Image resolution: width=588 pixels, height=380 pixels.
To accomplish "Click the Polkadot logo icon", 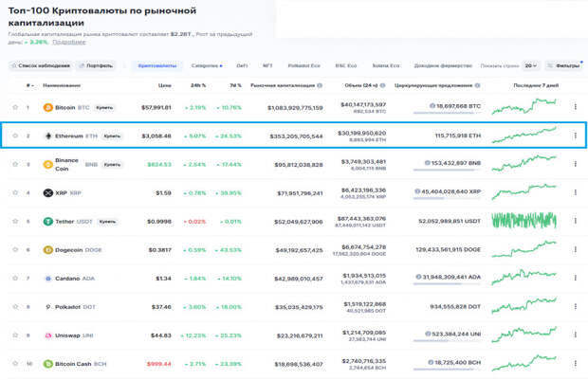I will pos(48,307).
